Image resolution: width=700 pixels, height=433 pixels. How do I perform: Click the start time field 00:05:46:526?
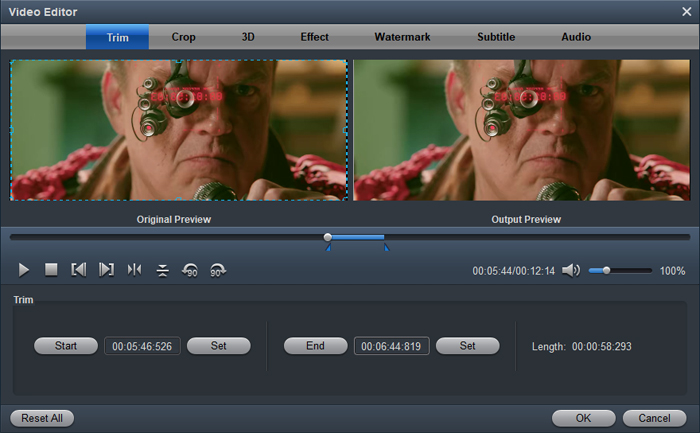pos(142,346)
